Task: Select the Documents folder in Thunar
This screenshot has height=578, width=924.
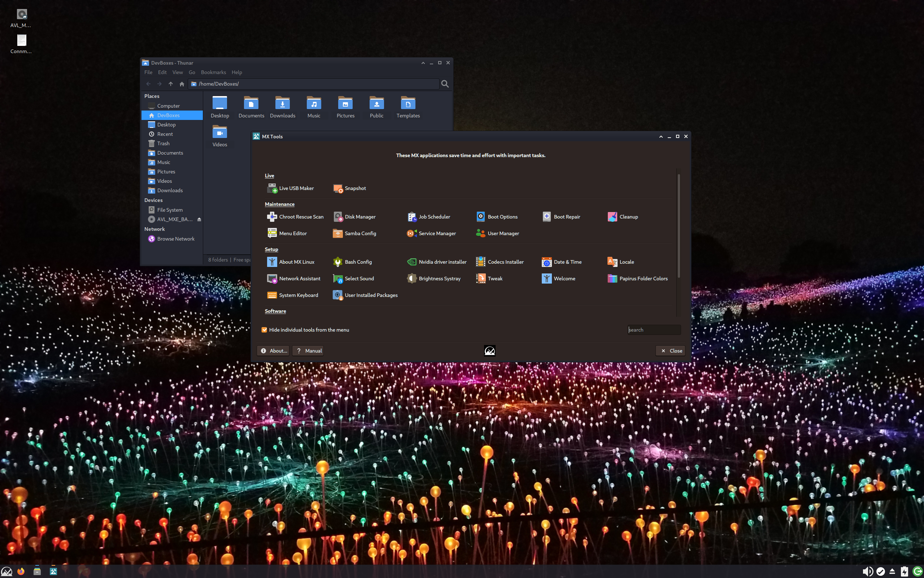Action: pos(251,107)
